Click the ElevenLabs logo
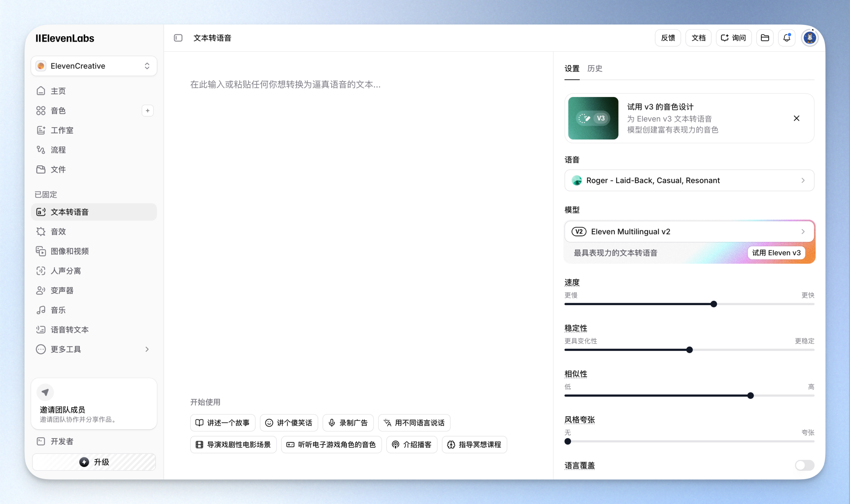The height and width of the screenshot is (504, 850). (x=65, y=38)
